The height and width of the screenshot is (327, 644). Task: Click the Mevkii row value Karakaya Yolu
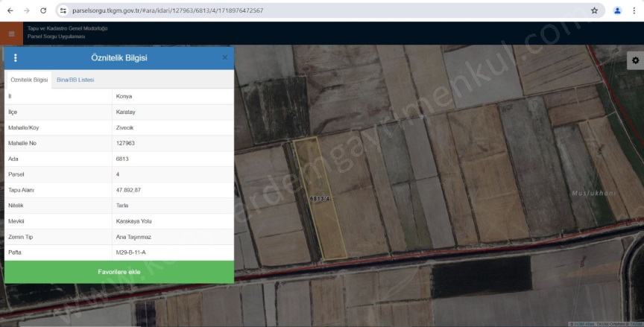point(133,221)
